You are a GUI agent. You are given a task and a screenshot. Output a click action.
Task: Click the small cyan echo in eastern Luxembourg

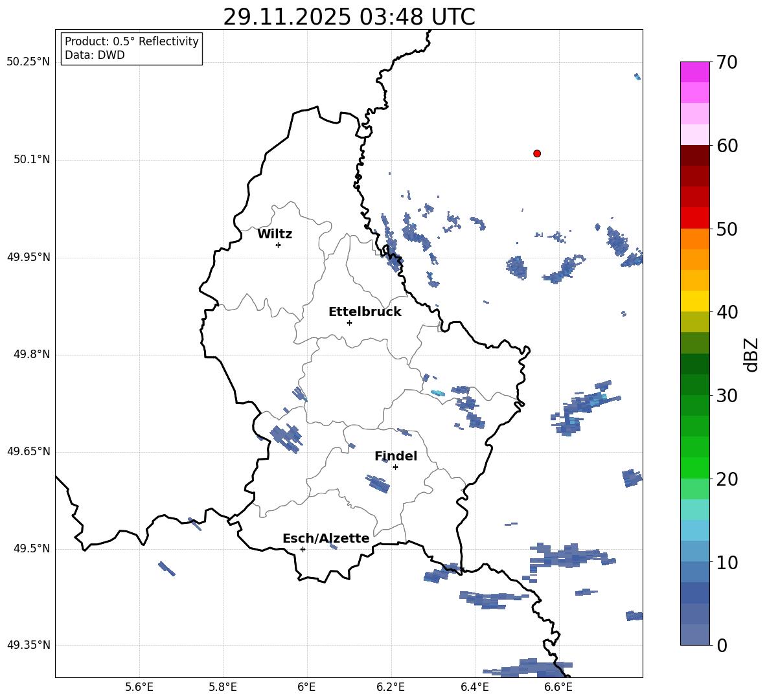click(x=438, y=392)
